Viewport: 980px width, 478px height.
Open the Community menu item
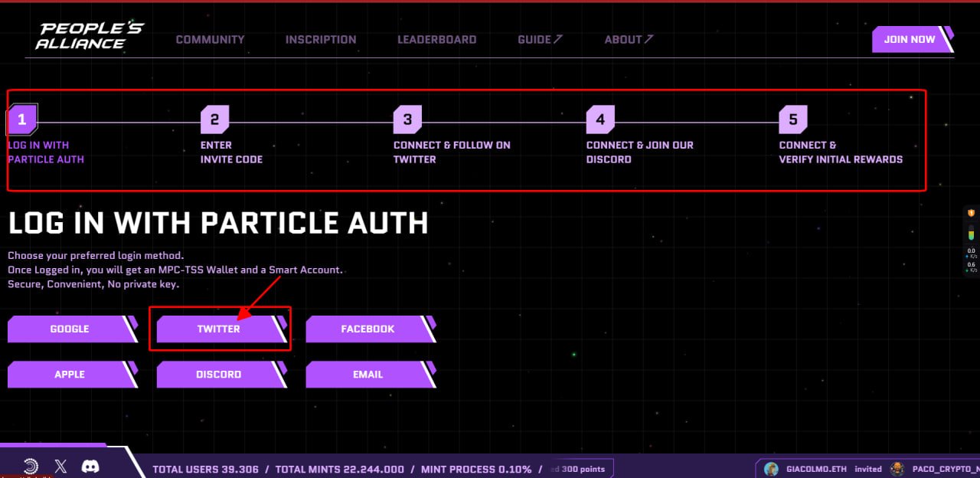(x=211, y=39)
